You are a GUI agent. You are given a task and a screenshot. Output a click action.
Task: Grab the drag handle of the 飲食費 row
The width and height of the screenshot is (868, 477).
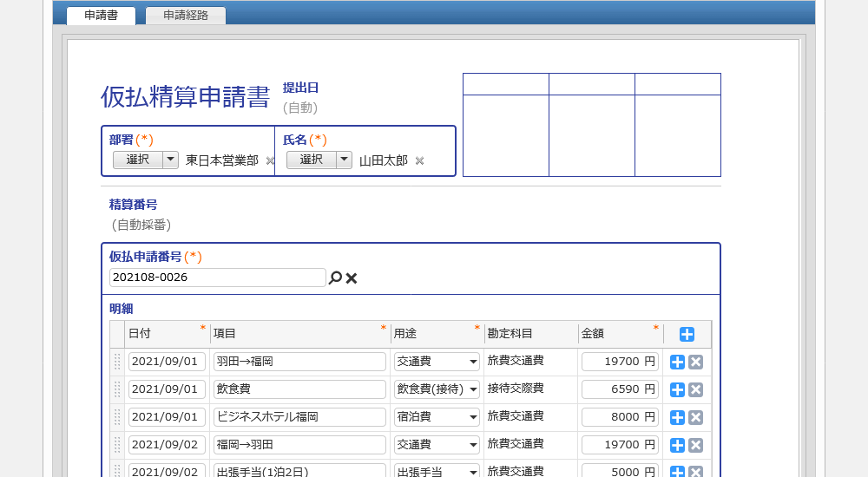pos(117,390)
